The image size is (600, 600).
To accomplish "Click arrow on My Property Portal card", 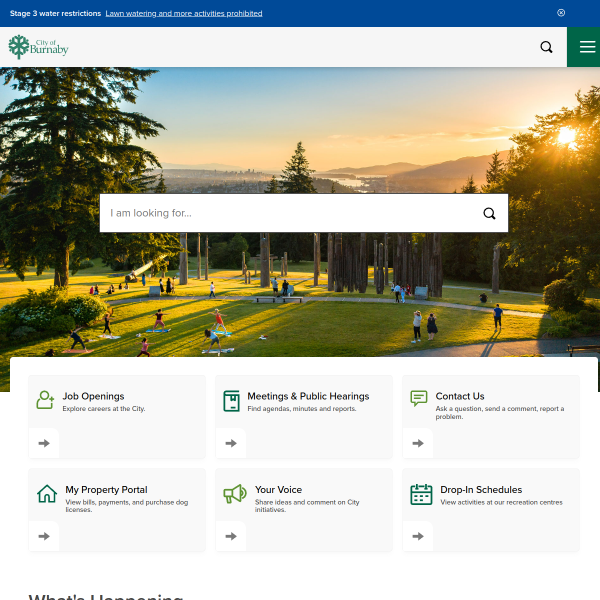I will (44, 536).
